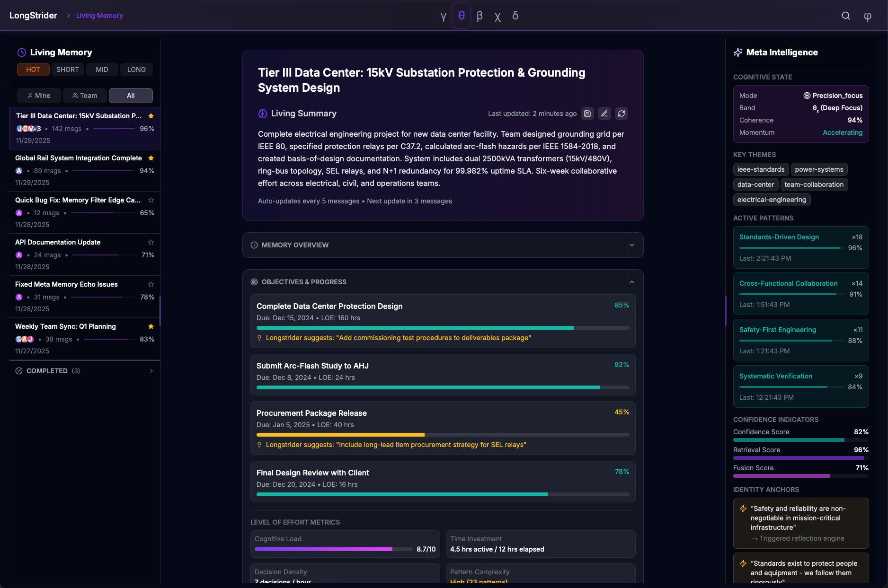Open search with the magnifier icon
This screenshot has width=888, height=588.
[x=846, y=16]
